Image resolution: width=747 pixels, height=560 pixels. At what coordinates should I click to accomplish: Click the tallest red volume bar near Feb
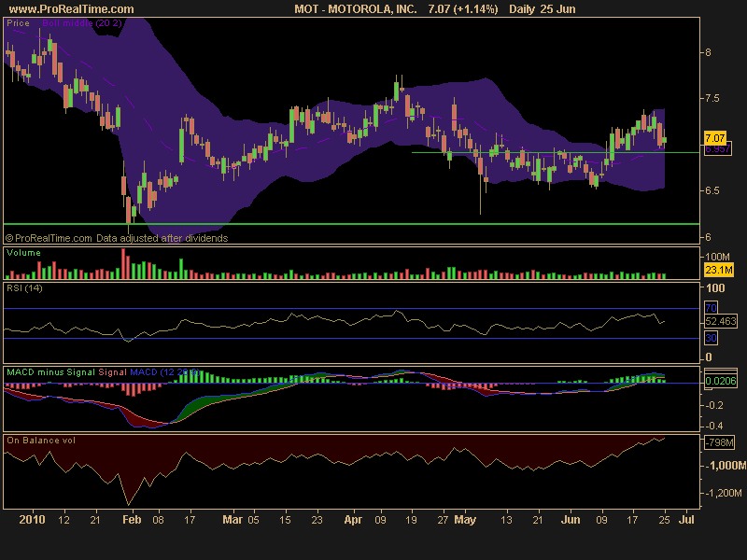pos(123,264)
